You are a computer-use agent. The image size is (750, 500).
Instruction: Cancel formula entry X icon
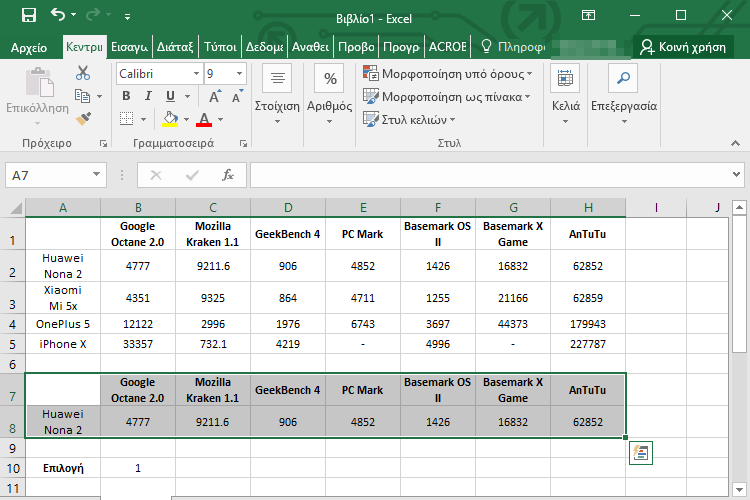(156, 175)
